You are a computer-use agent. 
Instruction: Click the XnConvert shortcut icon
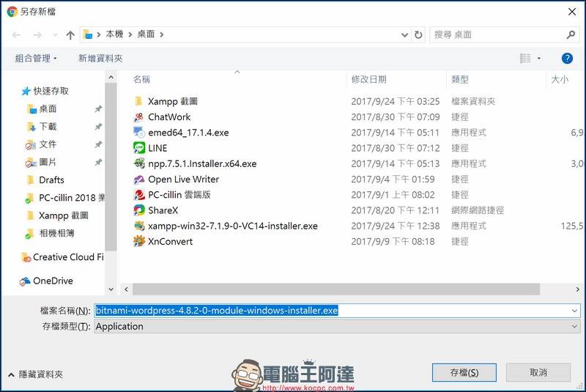139,241
